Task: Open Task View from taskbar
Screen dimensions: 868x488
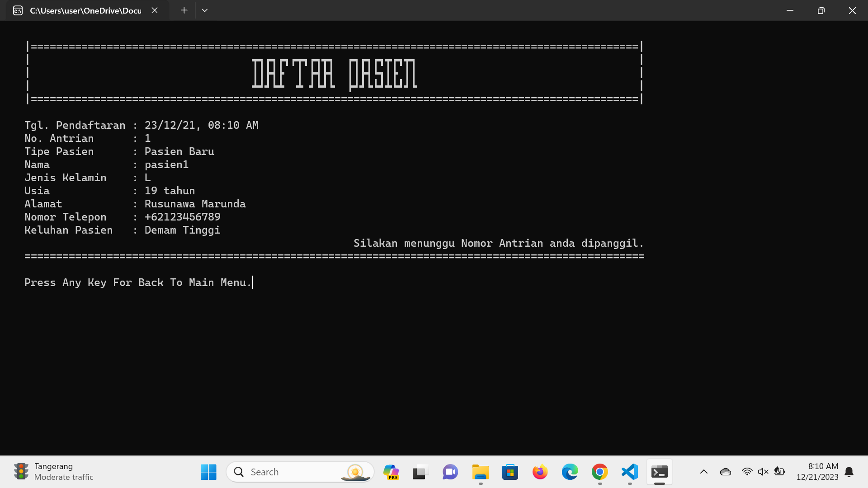Action: (420, 472)
